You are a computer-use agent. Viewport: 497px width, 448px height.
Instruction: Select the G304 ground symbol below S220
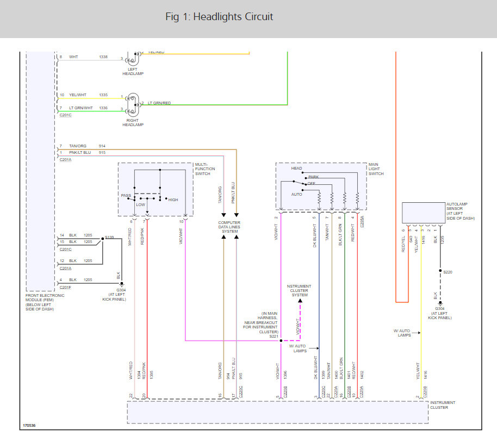pos(440,303)
